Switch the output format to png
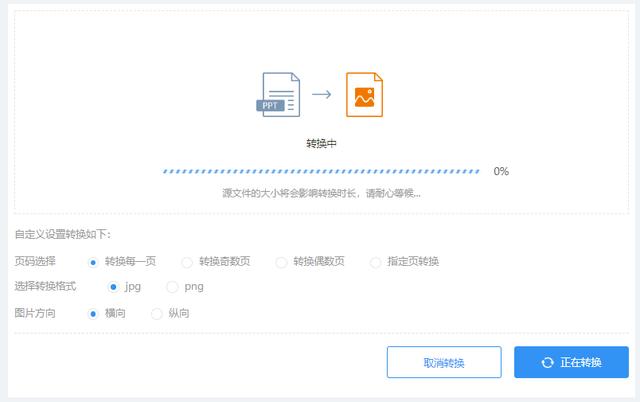The image size is (640, 402). point(172,287)
